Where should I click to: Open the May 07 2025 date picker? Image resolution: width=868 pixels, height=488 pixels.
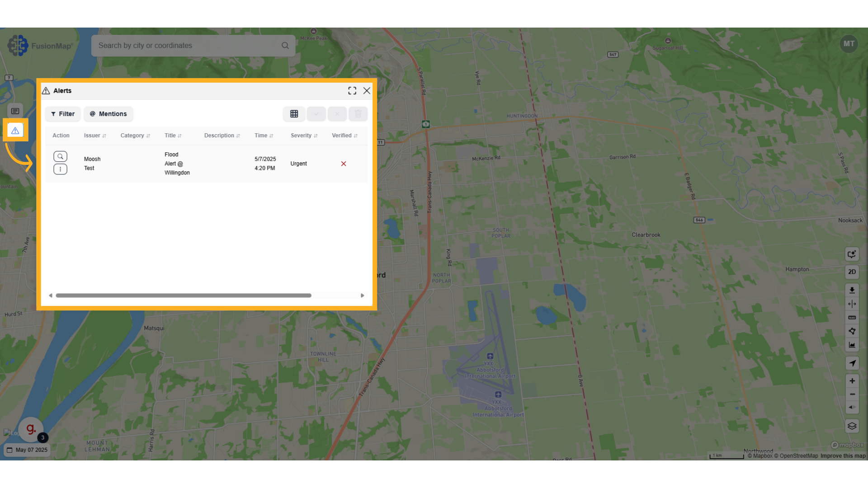click(27, 450)
